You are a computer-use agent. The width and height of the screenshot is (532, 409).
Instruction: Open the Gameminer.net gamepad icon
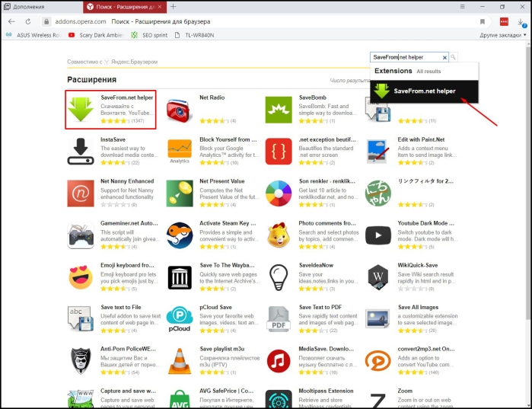(81, 235)
